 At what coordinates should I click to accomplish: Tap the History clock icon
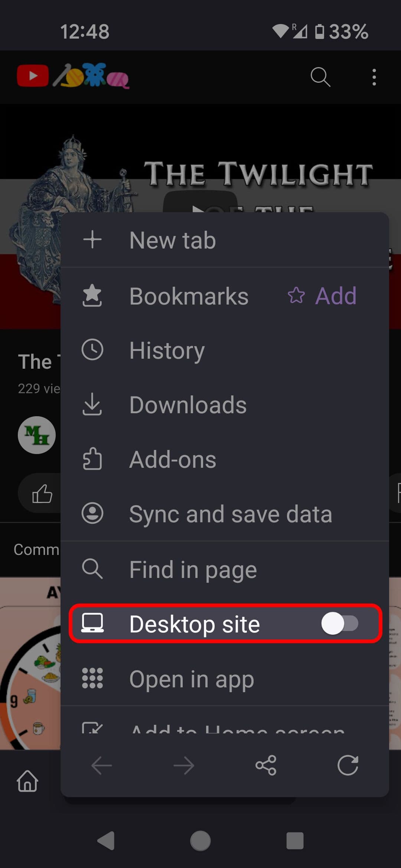coord(92,349)
